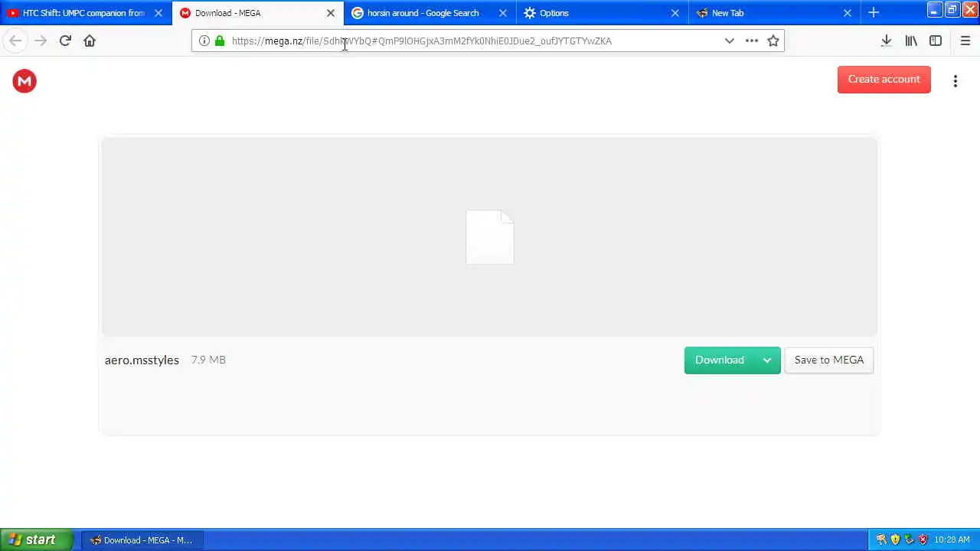Open the Firefox hamburger menu

pos(965,41)
